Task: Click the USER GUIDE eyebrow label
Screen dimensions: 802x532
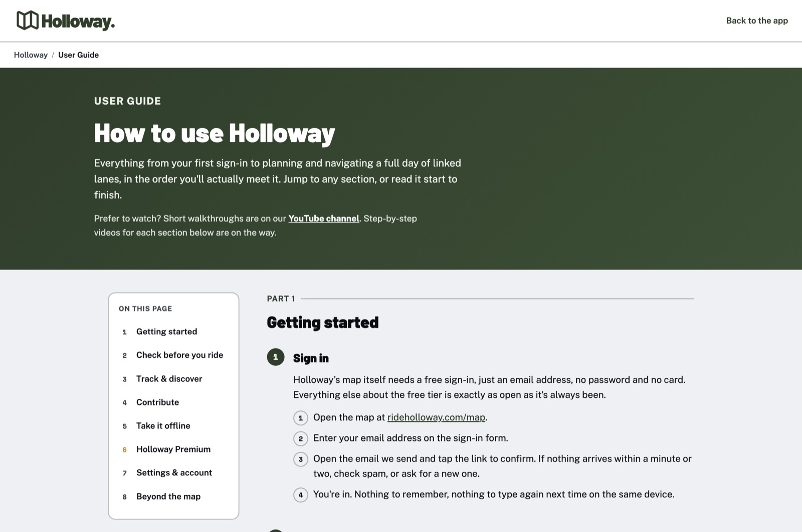Action: point(127,101)
